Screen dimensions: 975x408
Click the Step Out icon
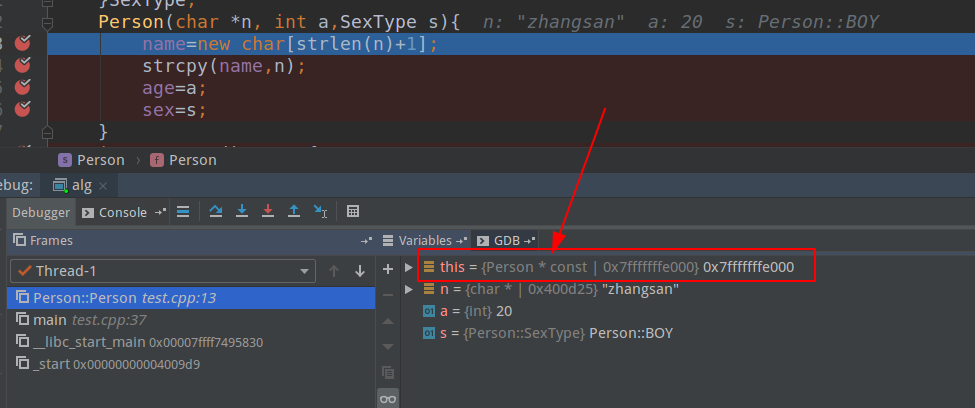click(294, 211)
